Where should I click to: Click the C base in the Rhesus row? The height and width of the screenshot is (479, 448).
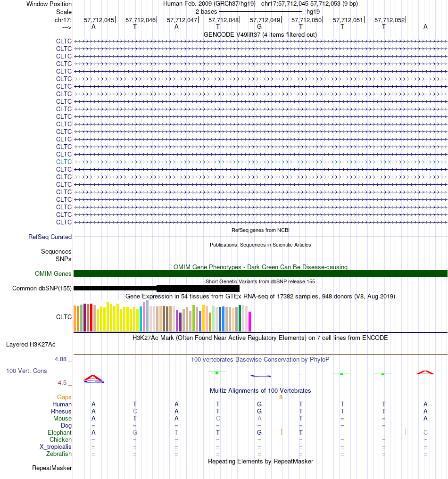click(x=135, y=411)
